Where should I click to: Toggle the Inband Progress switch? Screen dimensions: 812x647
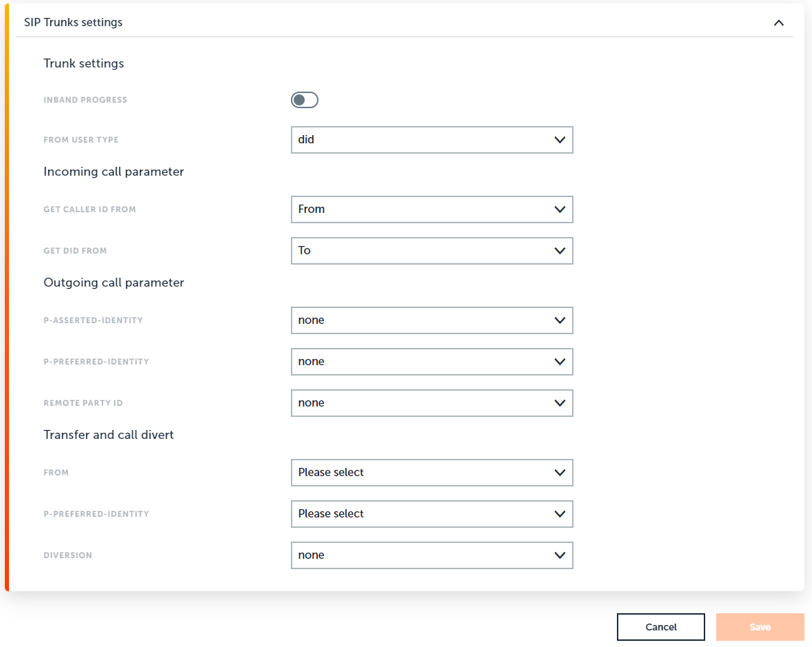pyautogui.click(x=305, y=100)
